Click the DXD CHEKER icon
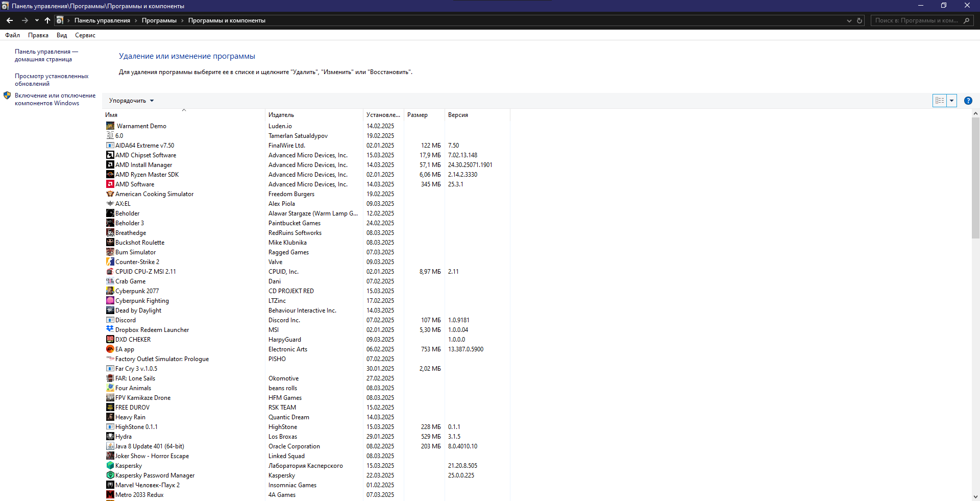Screen dimensions: 980x501 (x=110, y=340)
